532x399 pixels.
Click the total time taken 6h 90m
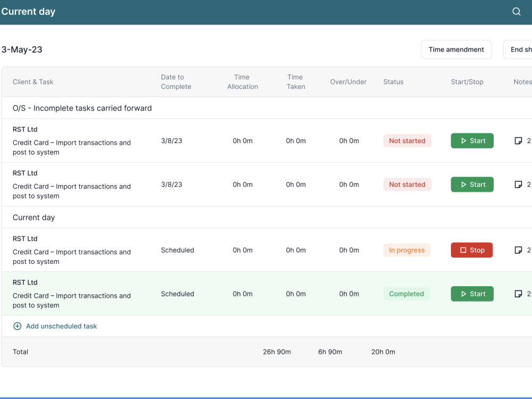pos(330,352)
